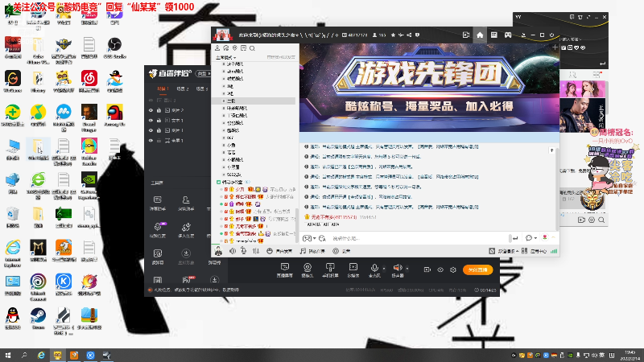Click the chat message input field
This screenshot has height=362, width=644.
tap(419, 238)
